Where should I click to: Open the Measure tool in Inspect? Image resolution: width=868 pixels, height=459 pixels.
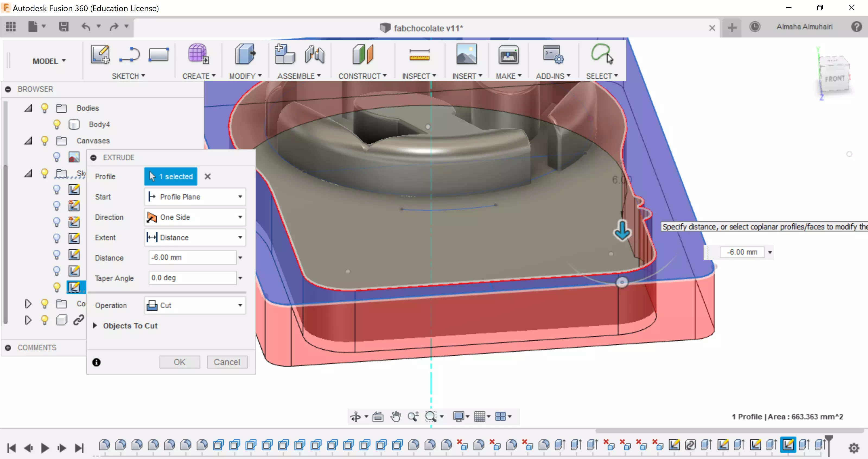pyautogui.click(x=419, y=54)
